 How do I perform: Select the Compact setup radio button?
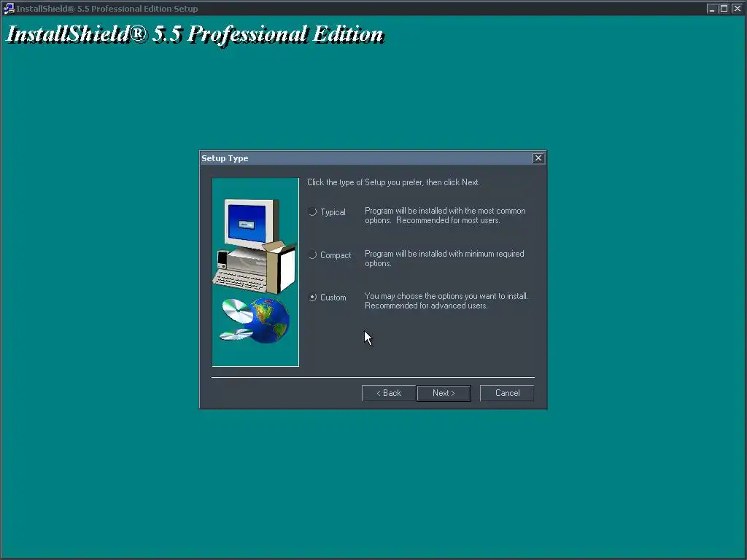pos(312,254)
